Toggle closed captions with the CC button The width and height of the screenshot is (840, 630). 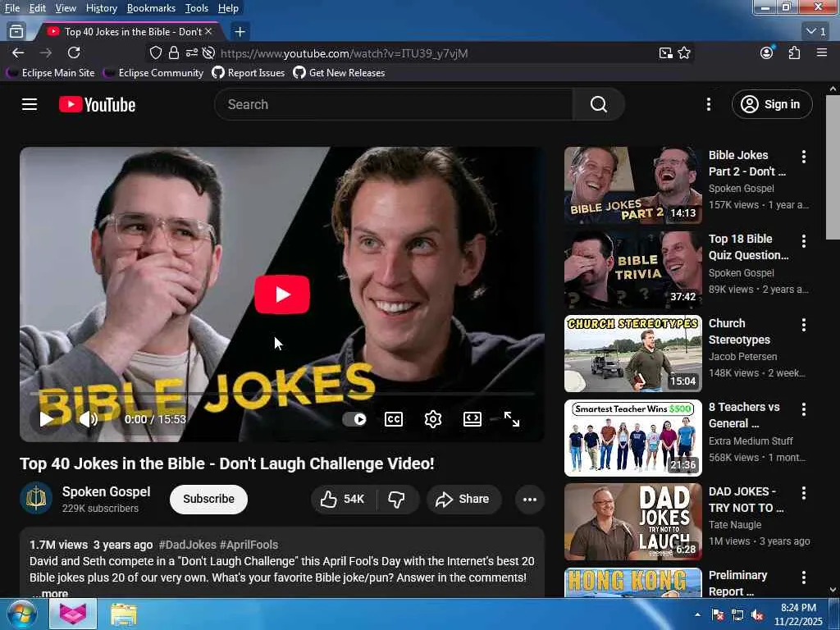click(x=394, y=419)
